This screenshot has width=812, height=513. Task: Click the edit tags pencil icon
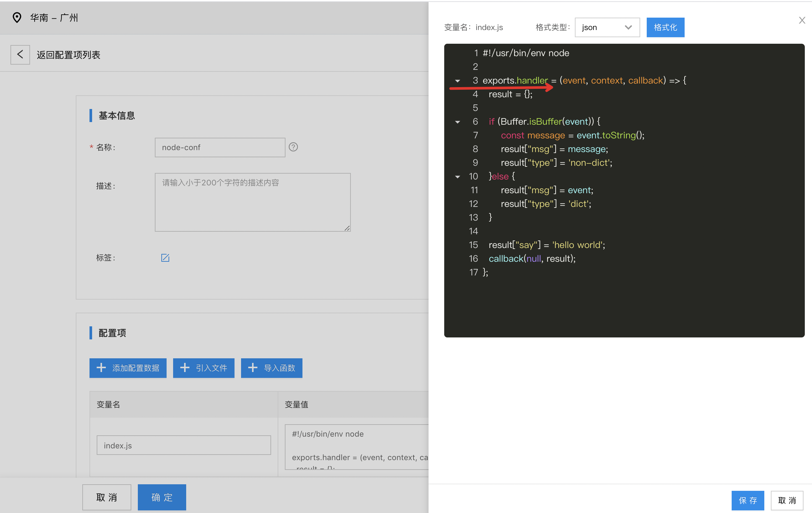point(165,258)
